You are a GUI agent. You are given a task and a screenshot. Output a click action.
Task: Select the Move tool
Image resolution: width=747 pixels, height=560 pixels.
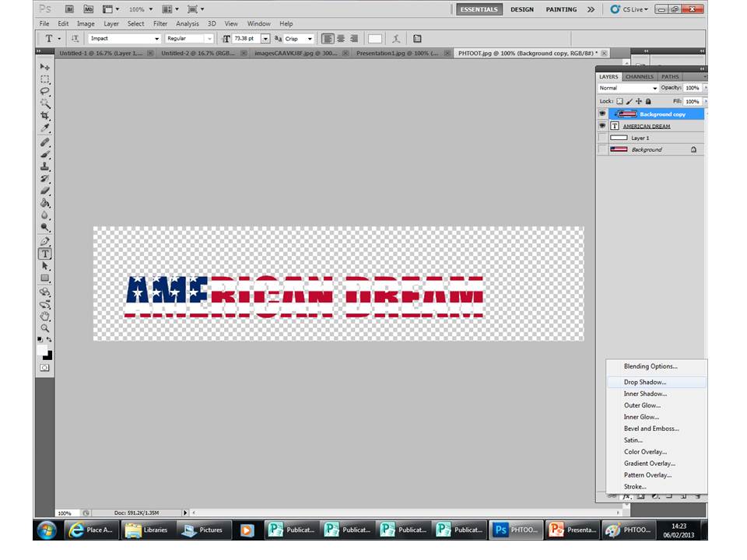(45, 67)
